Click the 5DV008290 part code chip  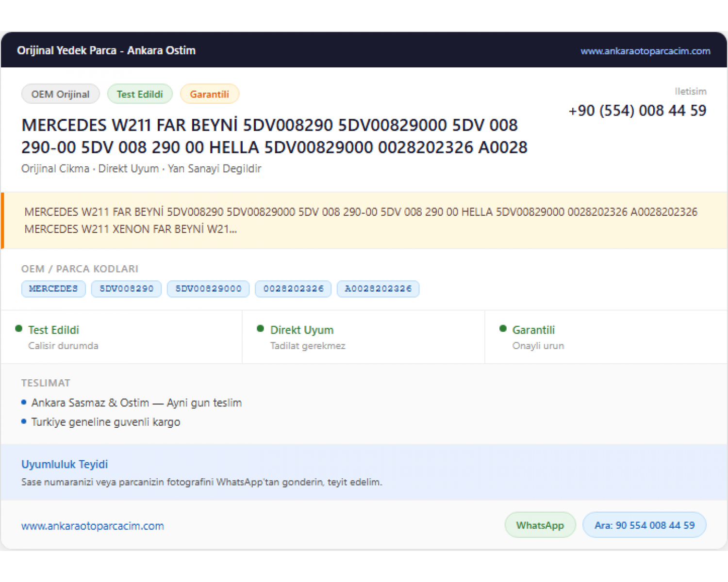pos(127,289)
